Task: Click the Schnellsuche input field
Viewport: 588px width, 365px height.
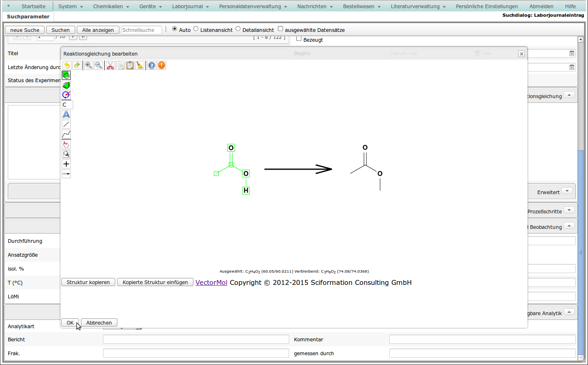Action: coord(141,30)
